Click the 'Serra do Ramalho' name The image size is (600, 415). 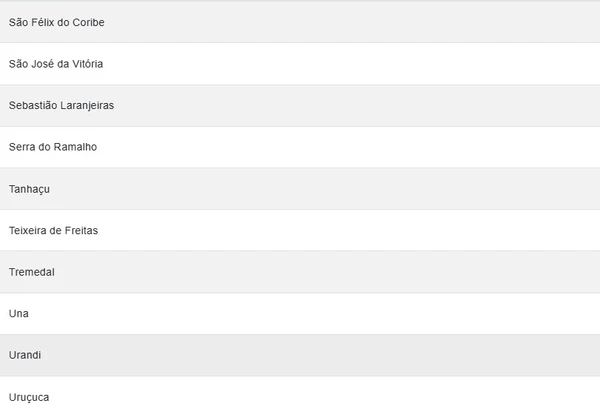point(52,147)
